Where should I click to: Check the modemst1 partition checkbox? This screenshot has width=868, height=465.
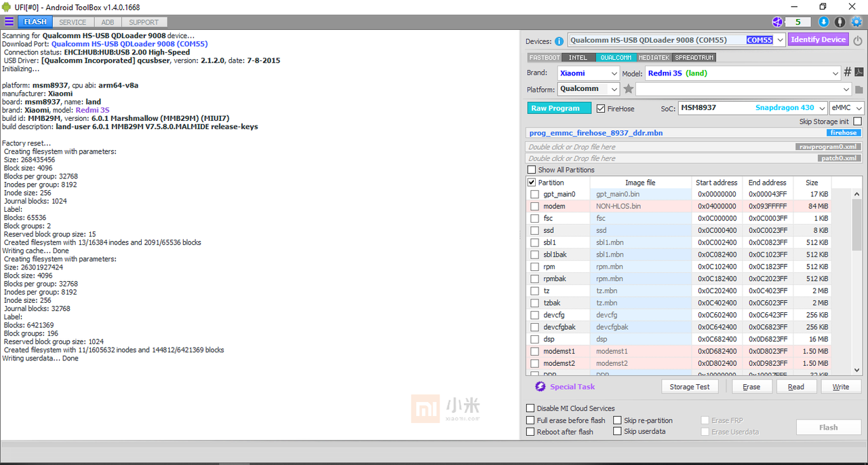click(534, 351)
